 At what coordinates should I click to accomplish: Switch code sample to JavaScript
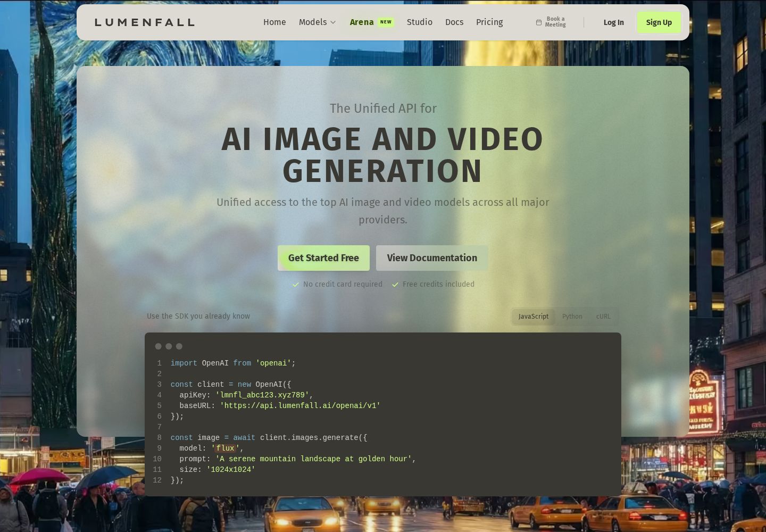tap(534, 317)
